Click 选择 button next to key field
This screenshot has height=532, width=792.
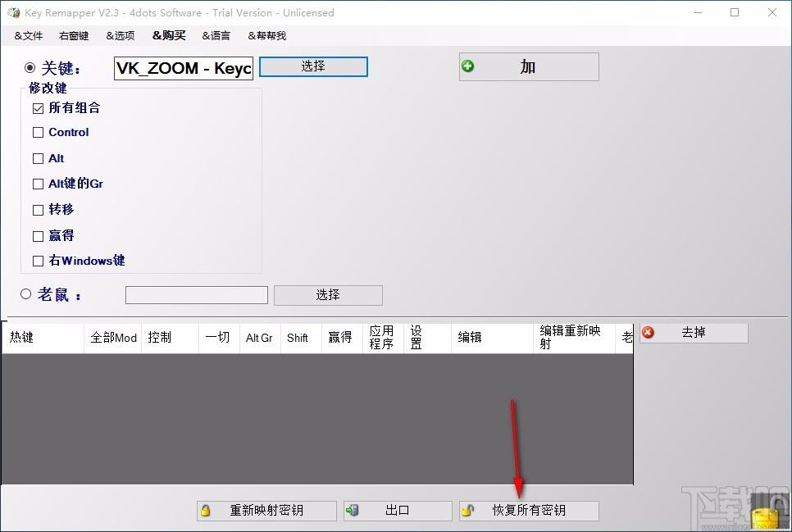(313, 66)
